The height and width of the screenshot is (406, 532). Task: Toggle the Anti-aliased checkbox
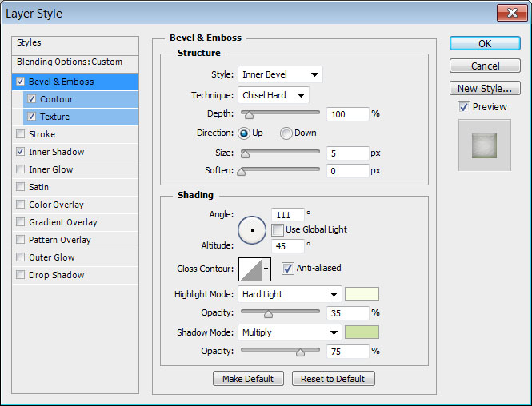click(288, 269)
